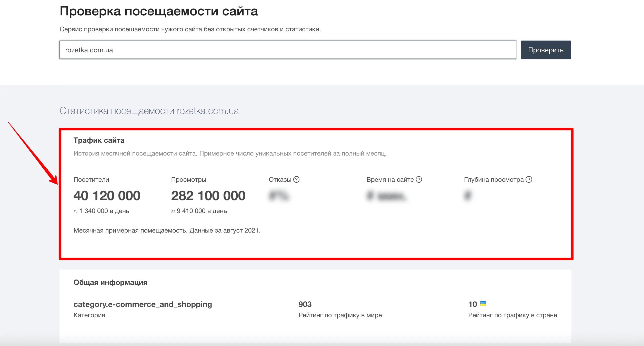Click the page title Проверка посещаемости сайта
This screenshot has width=644, height=346.
(159, 11)
